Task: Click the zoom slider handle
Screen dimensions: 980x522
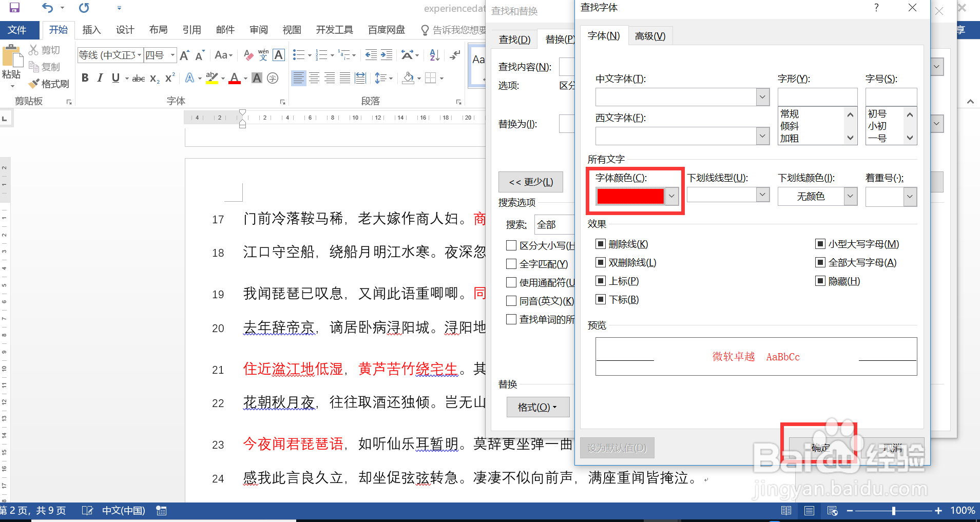Action: (894, 511)
